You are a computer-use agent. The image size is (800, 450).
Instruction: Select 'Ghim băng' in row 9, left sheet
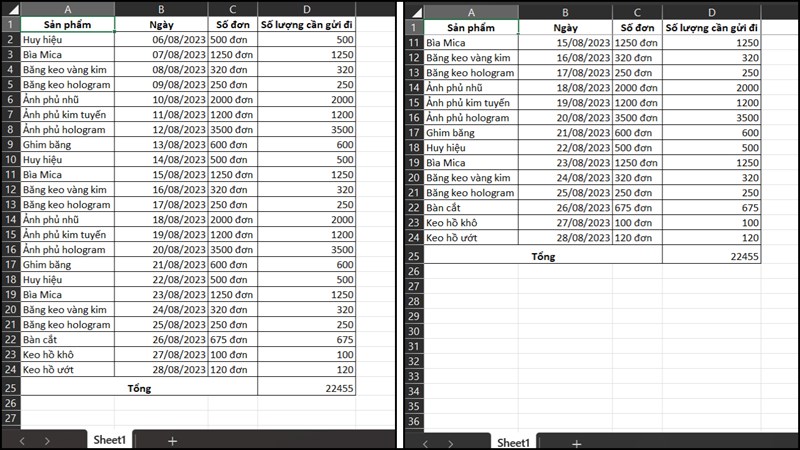click(67, 144)
